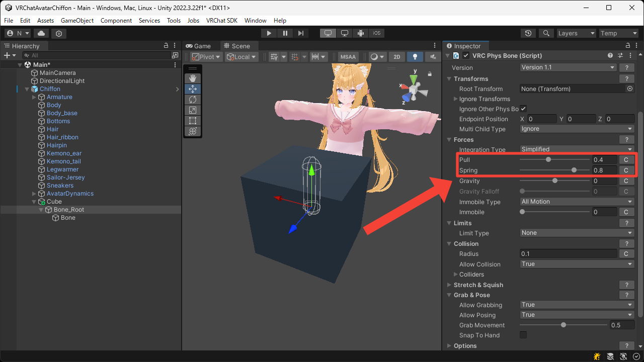Select the Move tool
Image resolution: width=644 pixels, height=362 pixels.
tap(193, 89)
